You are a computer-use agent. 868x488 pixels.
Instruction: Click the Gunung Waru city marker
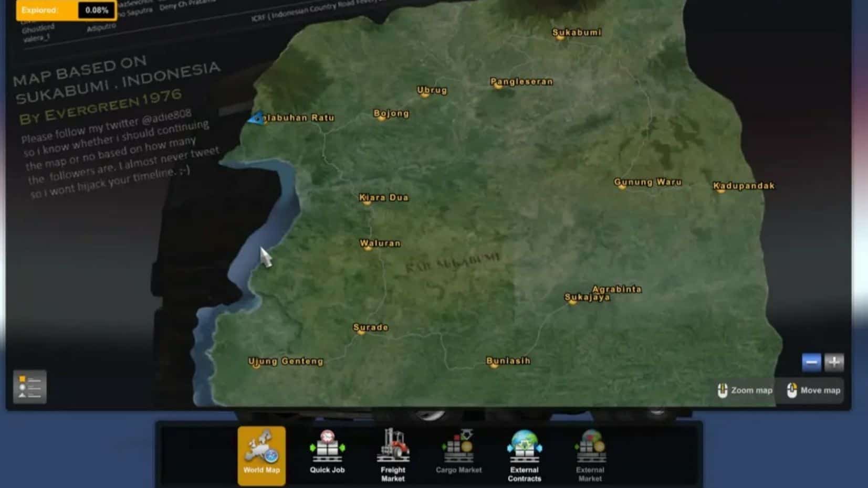[622, 186]
